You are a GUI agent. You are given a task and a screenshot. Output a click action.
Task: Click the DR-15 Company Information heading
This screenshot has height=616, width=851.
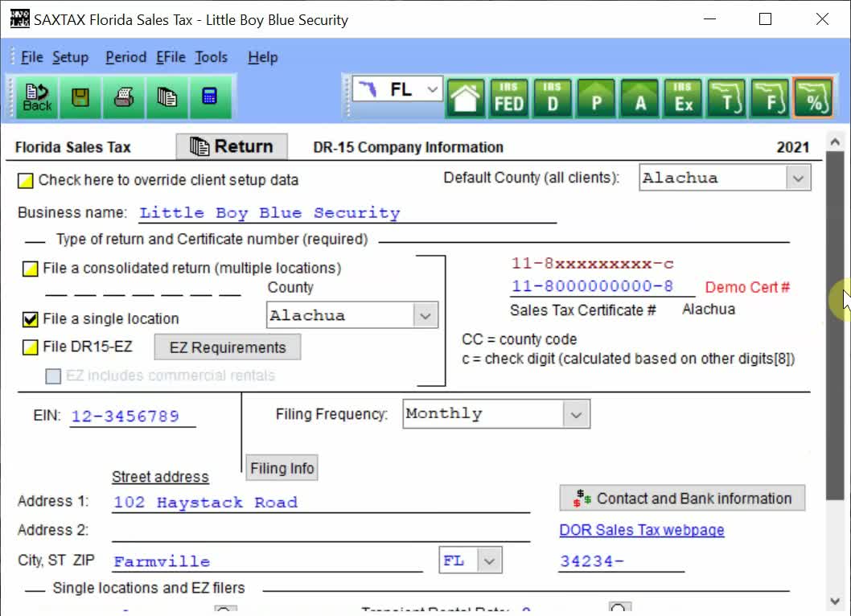point(408,148)
